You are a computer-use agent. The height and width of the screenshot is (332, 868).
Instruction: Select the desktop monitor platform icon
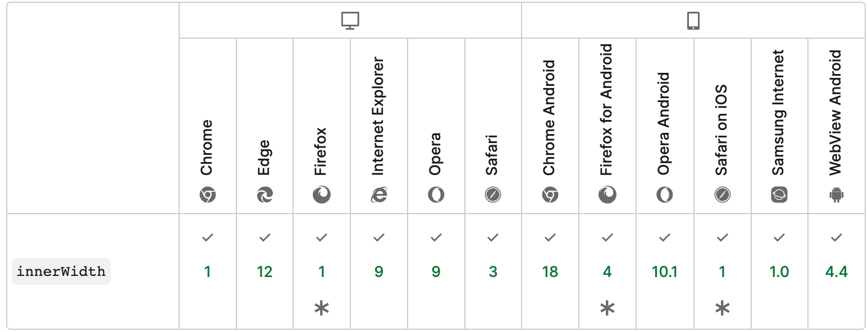coord(350,21)
